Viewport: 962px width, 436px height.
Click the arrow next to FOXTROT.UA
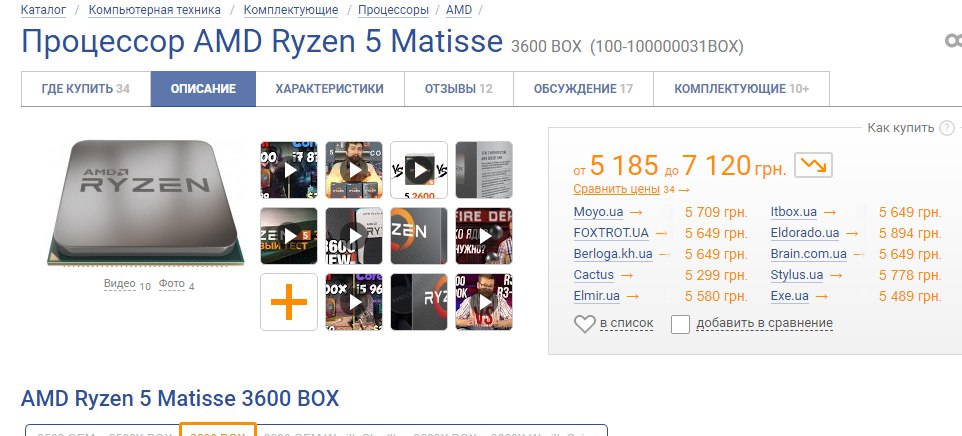661,233
